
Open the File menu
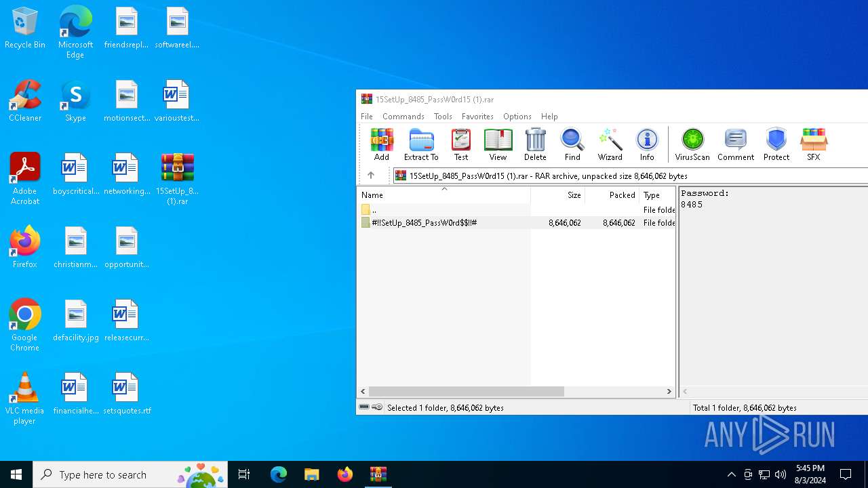(x=367, y=117)
